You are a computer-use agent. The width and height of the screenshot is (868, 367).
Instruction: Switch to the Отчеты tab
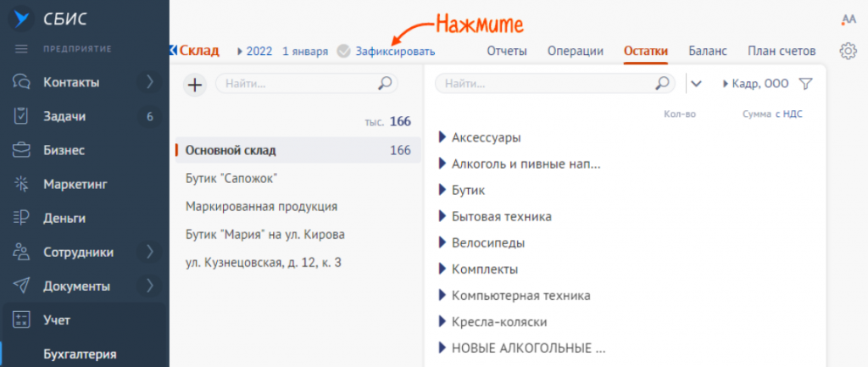507,51
